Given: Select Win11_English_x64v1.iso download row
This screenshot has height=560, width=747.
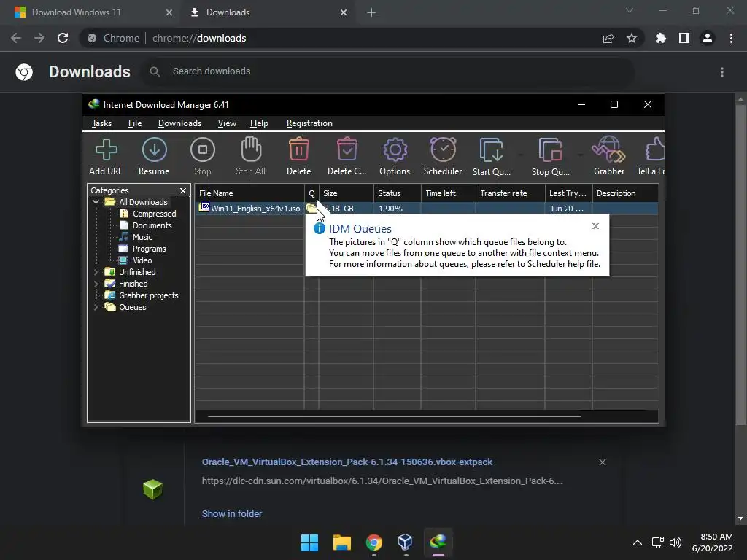Looking at the screenshot, I should [426, 209].
